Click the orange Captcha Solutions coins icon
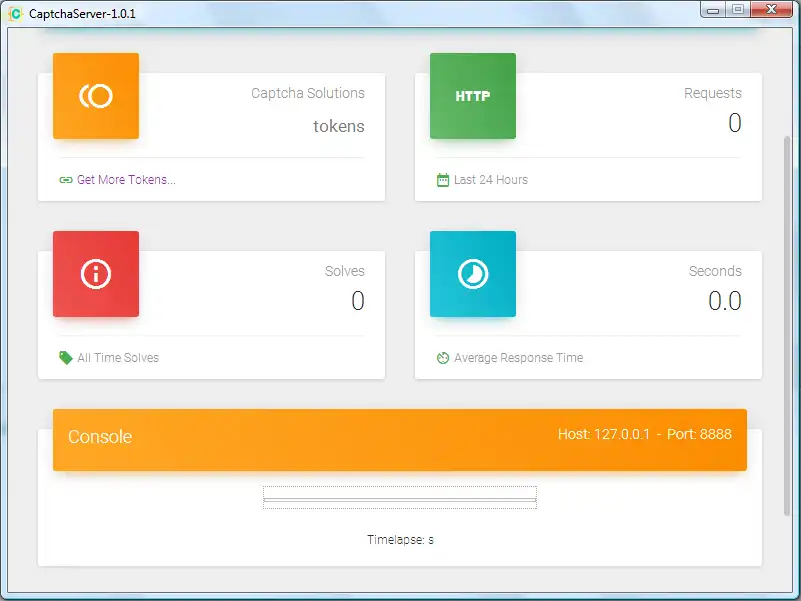 (96, 96)
